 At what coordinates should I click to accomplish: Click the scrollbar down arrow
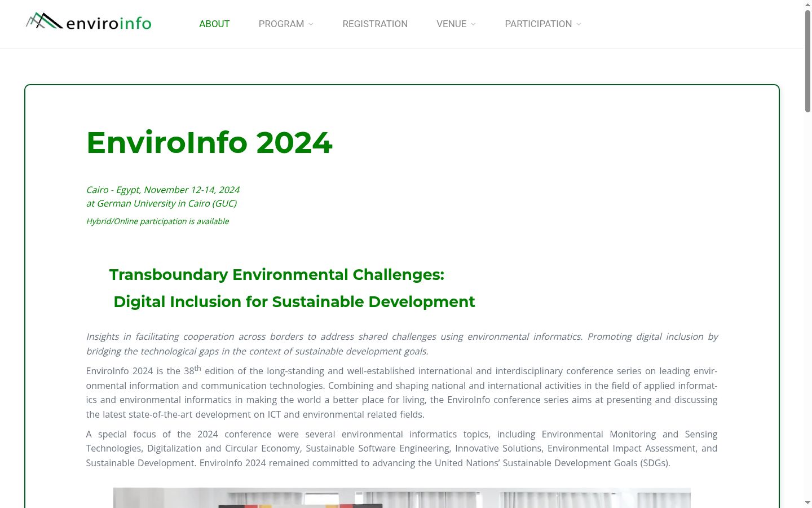[x=807, y=503]
